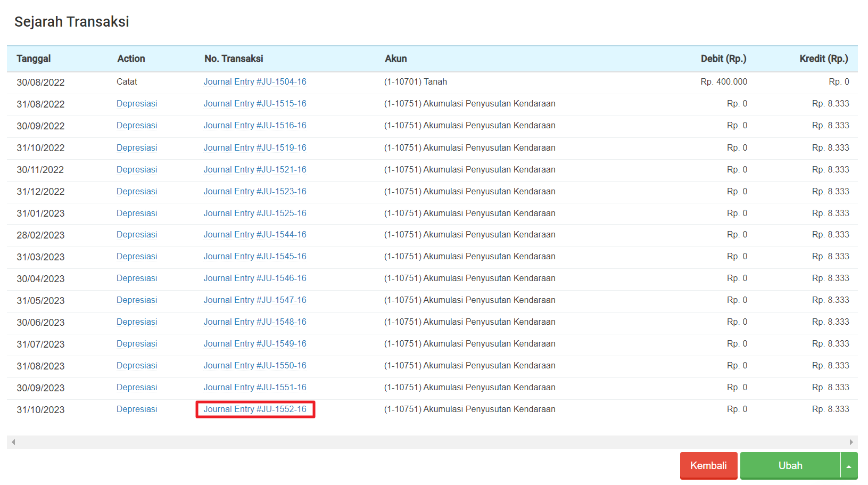The image size is (868, 485).
Task: Open Journal Entry #JU-1551-16 link
Action: (x=255, y=388)
